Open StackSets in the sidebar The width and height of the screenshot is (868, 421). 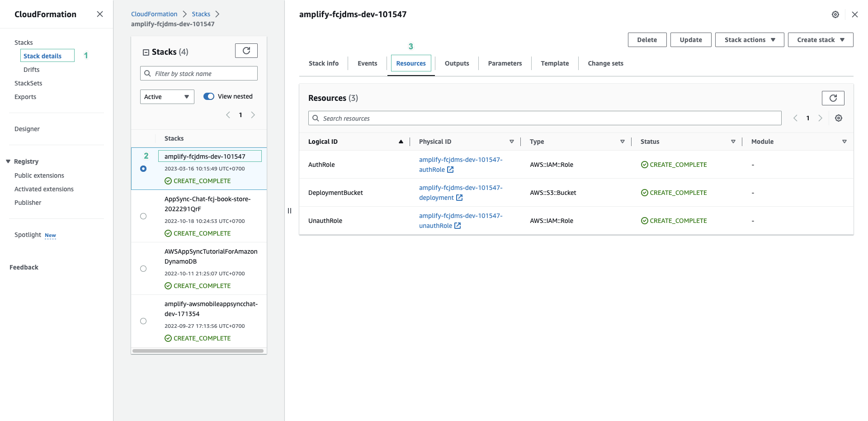(x=28, y=83)
